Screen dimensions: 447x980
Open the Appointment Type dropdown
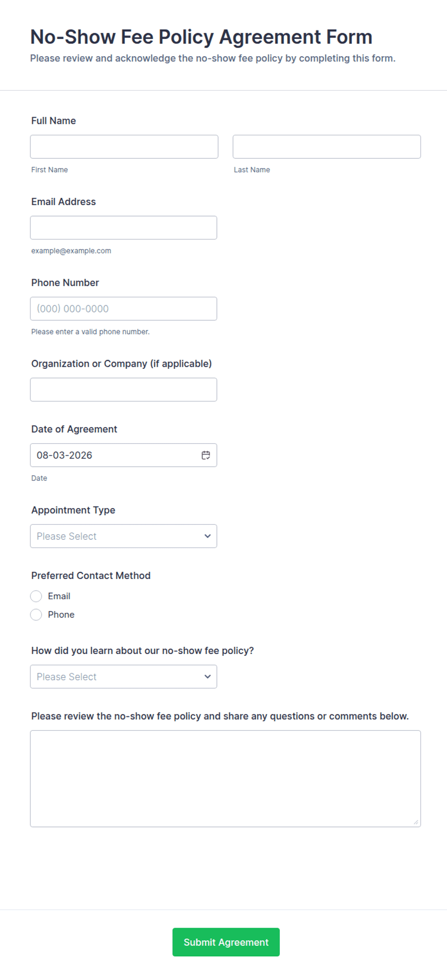(x=124, y=536)
